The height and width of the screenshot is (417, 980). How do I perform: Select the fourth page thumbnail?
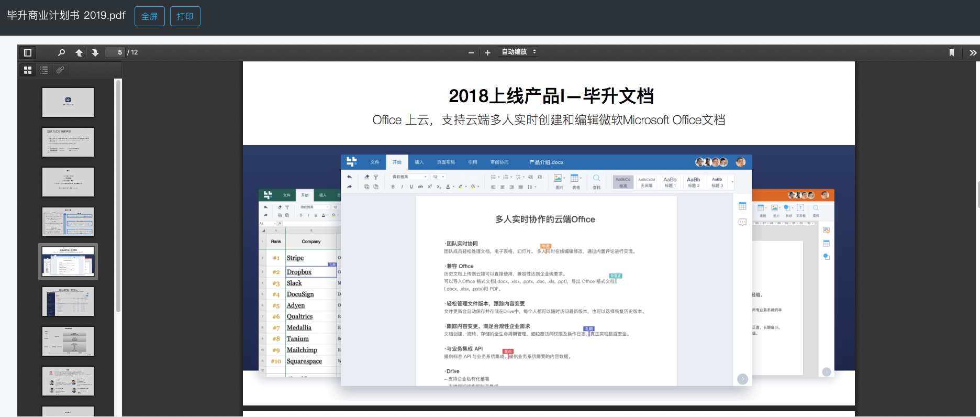(68, 222)
